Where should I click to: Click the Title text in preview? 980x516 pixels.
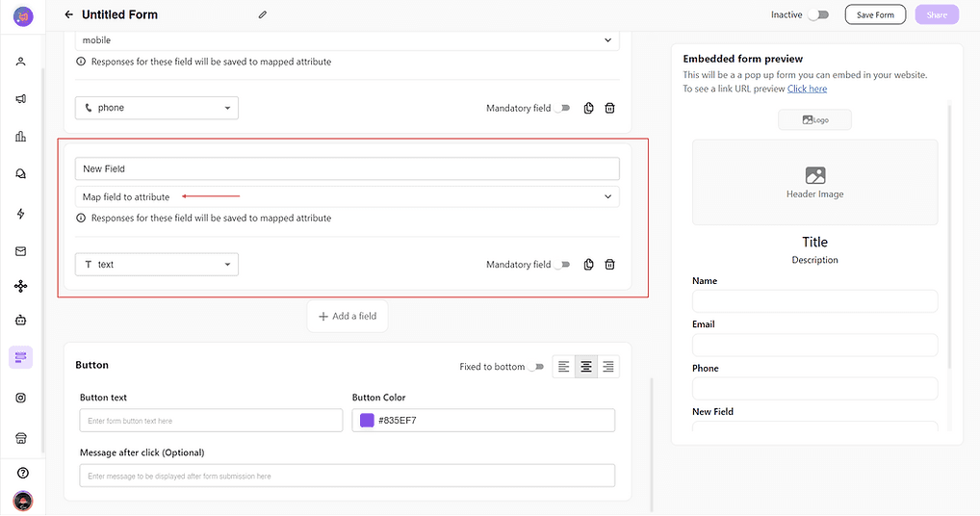pyautogui.click(x=815, y=242)
